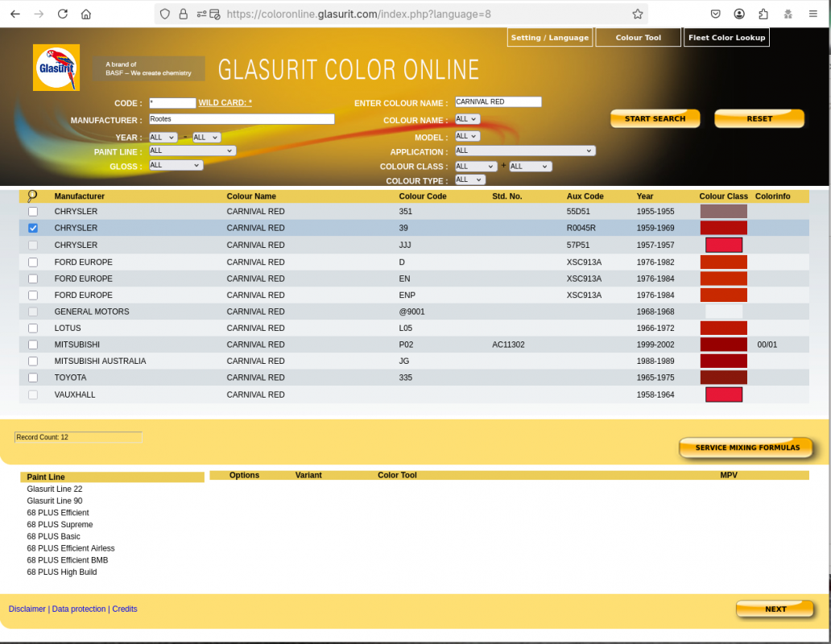Click the browser address bar URL
831x644 pixels.
358,14
